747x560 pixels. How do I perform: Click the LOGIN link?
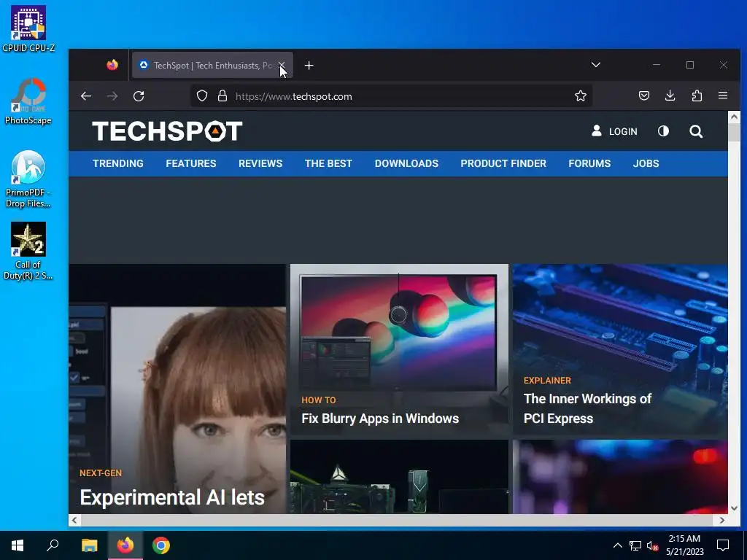click(614, 131)
